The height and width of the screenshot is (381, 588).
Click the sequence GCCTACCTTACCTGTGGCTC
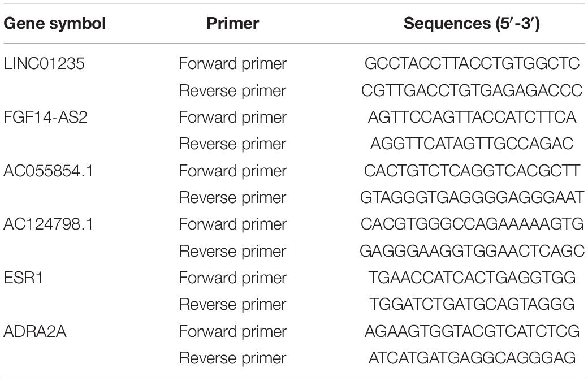(472, 63)
